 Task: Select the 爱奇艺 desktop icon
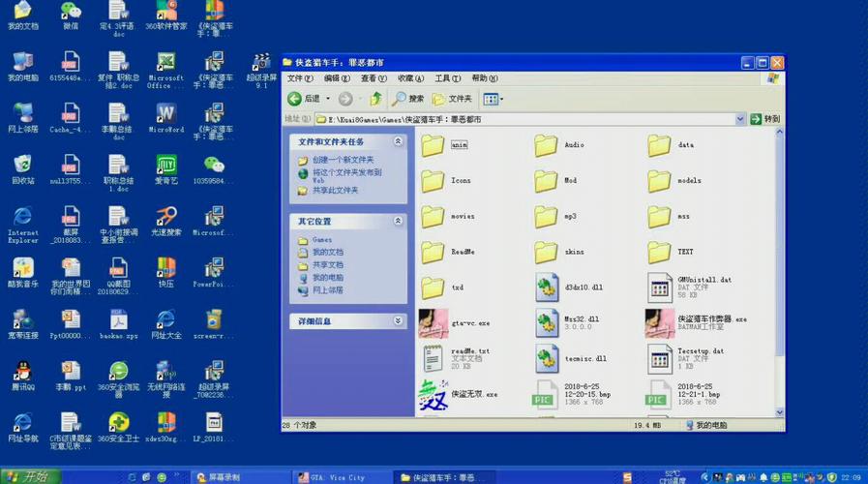point(166,169)
